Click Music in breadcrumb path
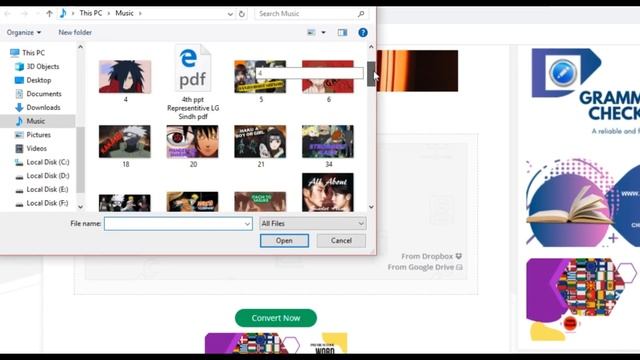 pos(124,13)
